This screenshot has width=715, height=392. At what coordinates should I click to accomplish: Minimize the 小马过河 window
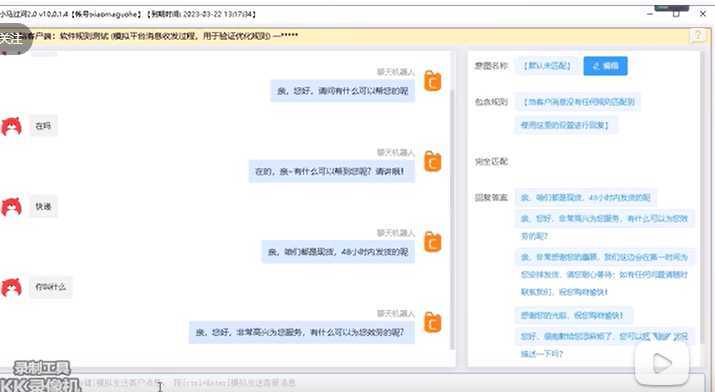pos(650,14)
